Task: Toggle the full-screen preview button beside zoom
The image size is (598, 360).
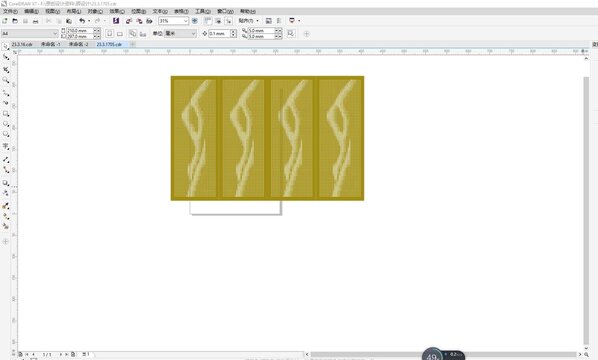Action: [x=195, y=21]
